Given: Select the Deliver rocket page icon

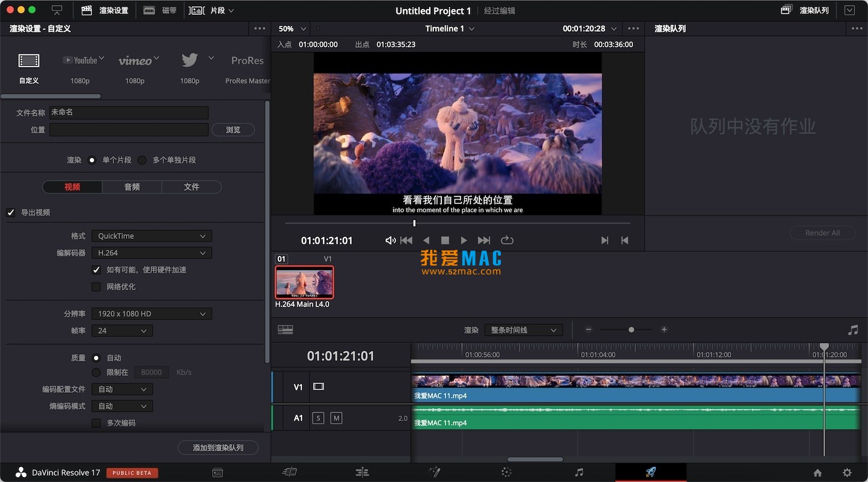Looking at the screenshot, I should tap(650, 472).
